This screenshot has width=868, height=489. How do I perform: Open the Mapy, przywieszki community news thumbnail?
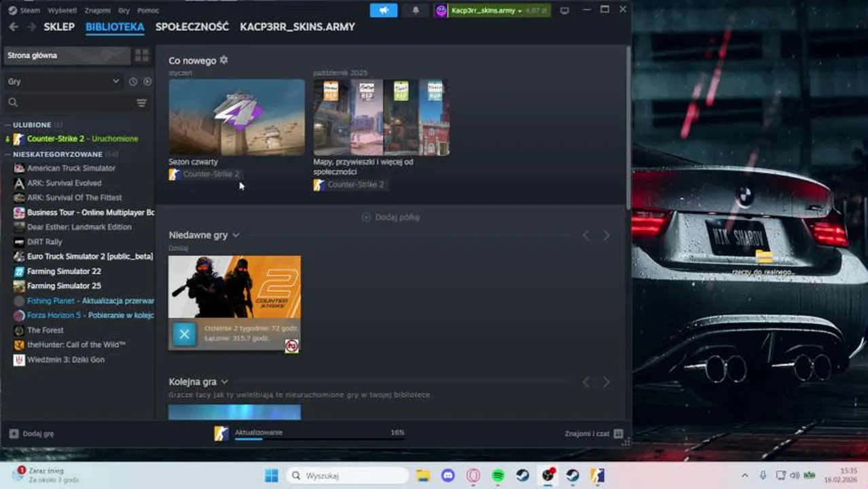(381, 117)
